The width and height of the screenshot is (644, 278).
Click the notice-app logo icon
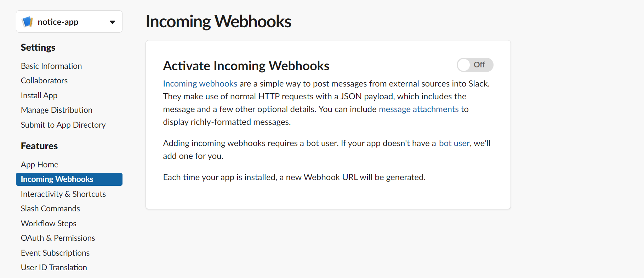point(27,22)
